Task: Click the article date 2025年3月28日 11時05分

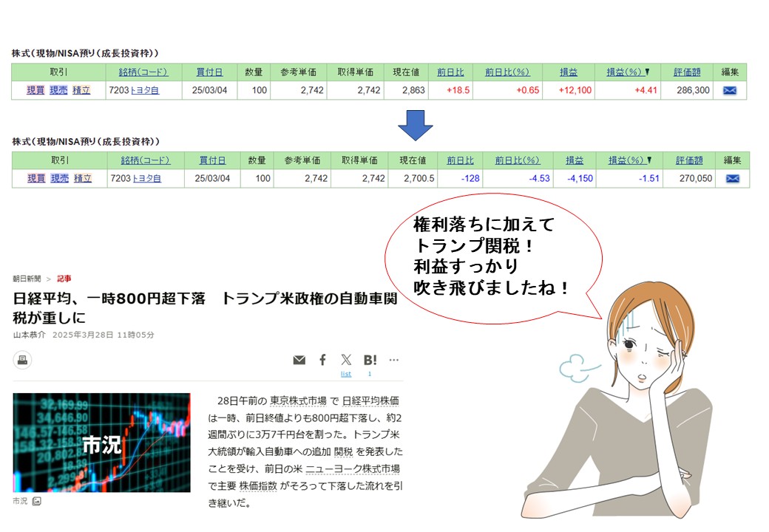Action: (104, 335)
